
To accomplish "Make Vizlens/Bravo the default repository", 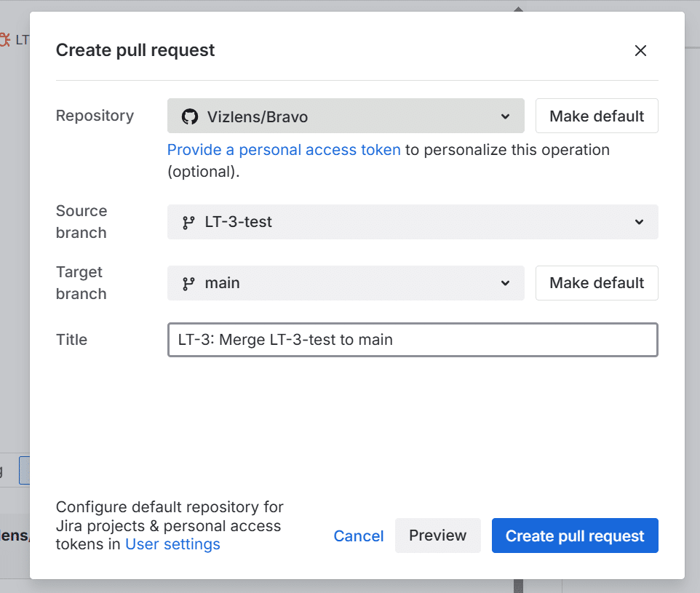I will (x=597, y=116).
